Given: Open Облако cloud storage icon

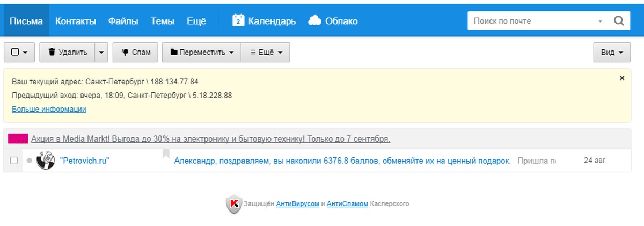Looking at the screenshot, I should click(x=315, y=20).
